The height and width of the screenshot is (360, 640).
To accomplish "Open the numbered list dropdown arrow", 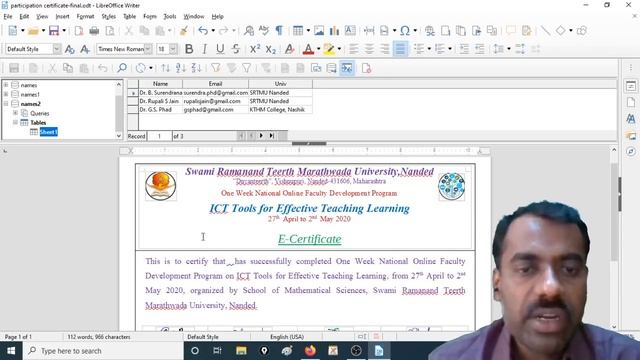I will click(x=450, y=49).
